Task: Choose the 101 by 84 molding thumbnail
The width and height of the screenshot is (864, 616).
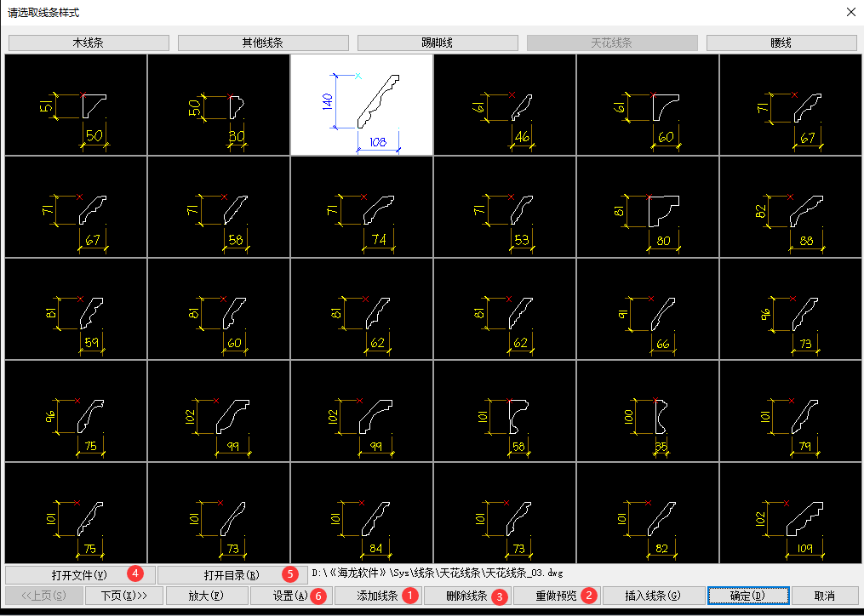Action: pos(362,513)
